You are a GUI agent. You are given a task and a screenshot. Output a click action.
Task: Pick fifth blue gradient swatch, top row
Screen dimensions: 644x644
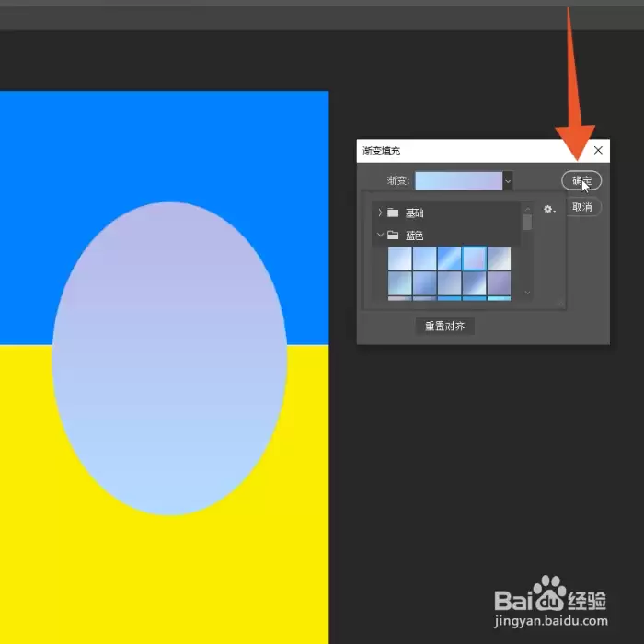pyautogui.click(x=499, y=259)
